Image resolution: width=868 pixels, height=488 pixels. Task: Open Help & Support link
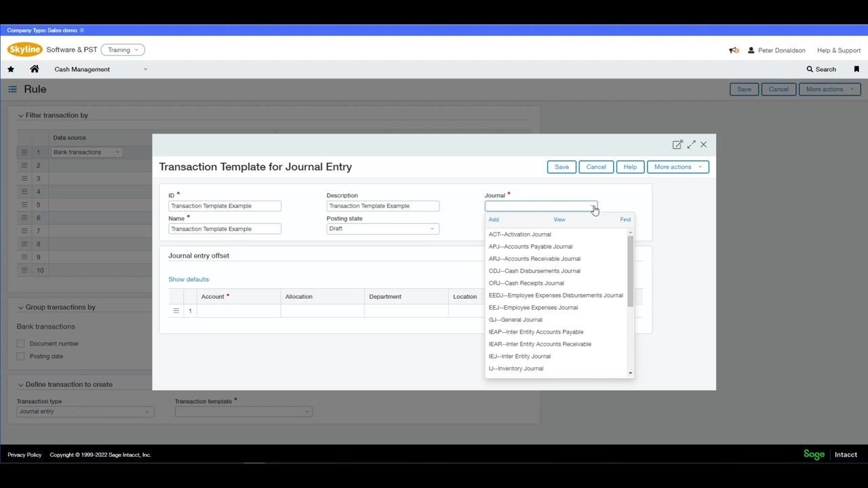[x=839, y=50]
